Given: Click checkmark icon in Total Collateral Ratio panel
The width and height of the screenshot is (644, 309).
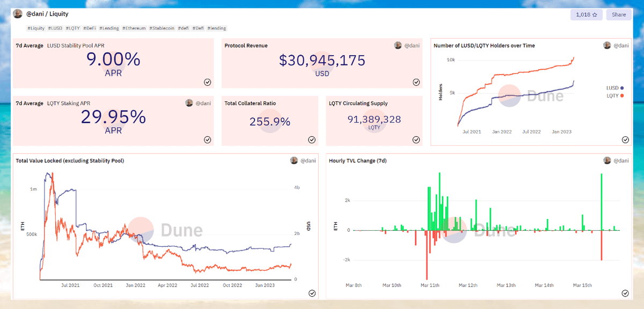Looking at the screenshot, I should 312,139.
